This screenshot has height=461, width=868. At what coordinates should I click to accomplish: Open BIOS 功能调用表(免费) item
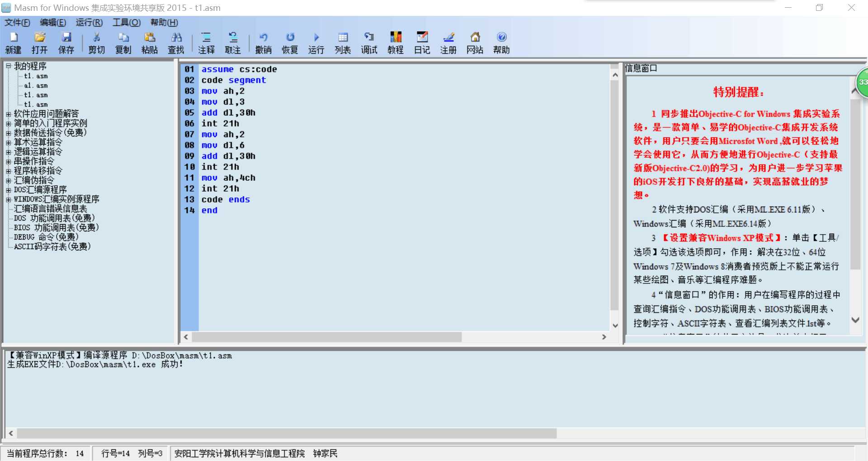tap(56, 228)
